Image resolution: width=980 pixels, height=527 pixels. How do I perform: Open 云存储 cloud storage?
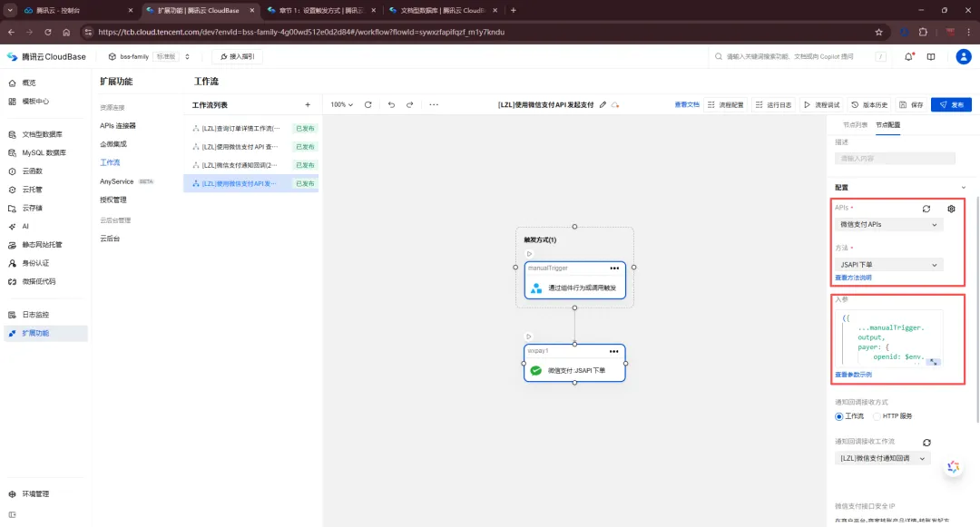point(32,208)
